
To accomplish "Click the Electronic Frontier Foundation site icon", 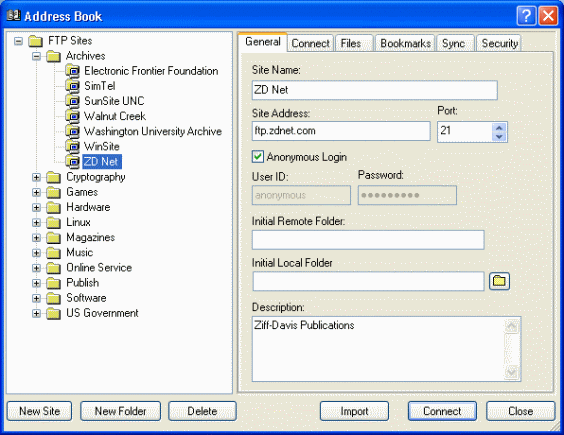I will (73, 71).
